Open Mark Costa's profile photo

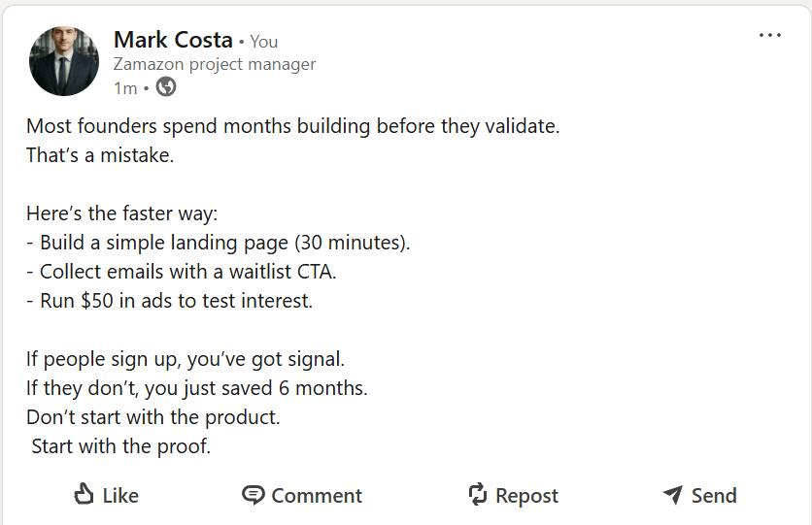point(64,61)
